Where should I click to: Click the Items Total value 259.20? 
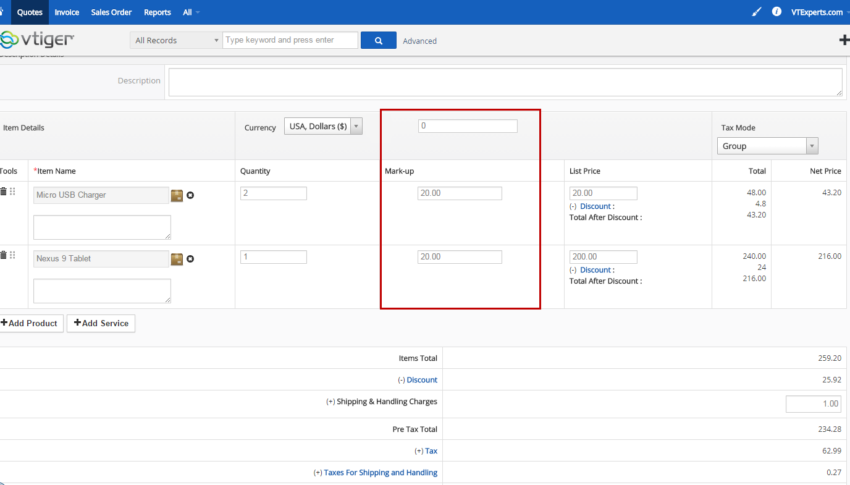click(x=829, y=358)
